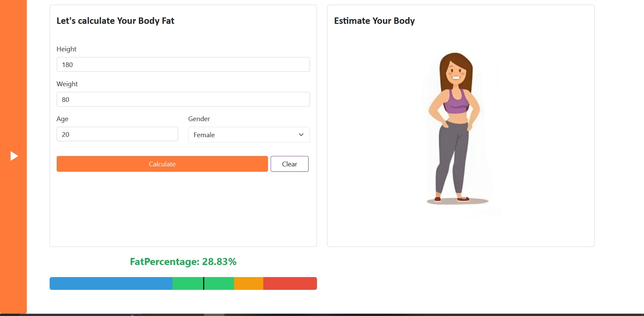
Task: Click the red segment of the fat bar
Action: point(290,283)
